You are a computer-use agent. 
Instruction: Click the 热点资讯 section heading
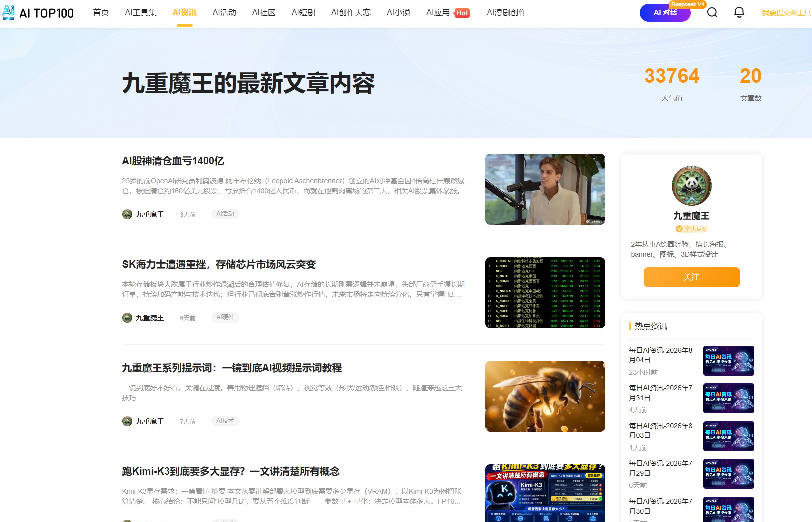tap(651, 326)
